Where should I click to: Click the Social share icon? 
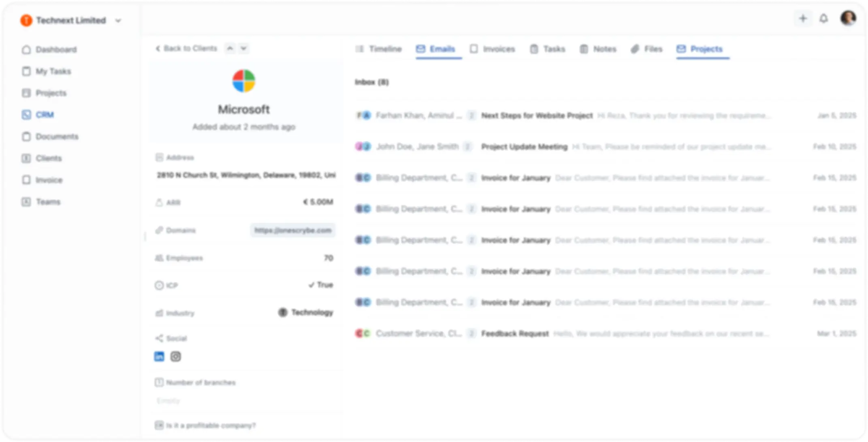(159, 338)
